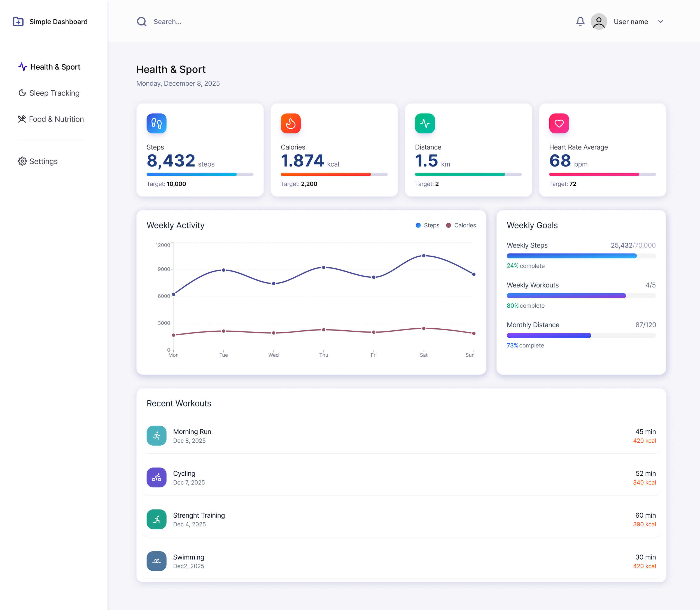
Task: Click the user avatar icon
Action: tap(599, 22)
